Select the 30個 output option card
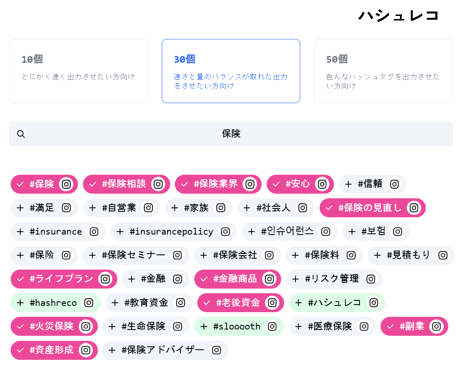 pos(231,71)
